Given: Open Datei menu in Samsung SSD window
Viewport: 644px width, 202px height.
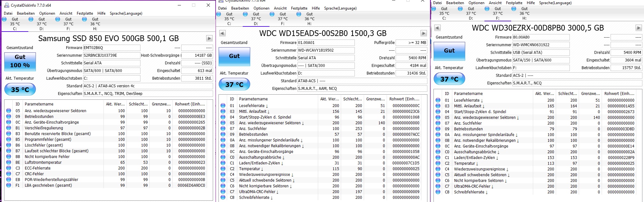Looking at the screenshot, I should click(8, 13).
